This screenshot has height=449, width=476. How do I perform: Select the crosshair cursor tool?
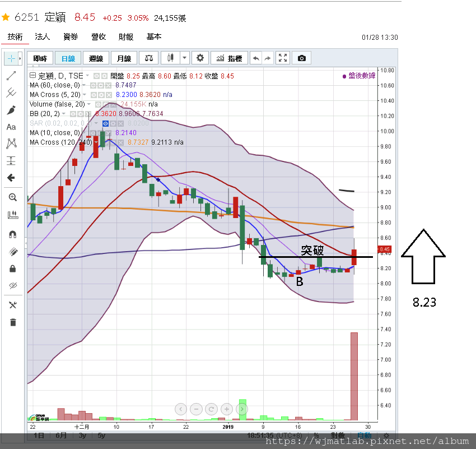[x=11, y=58]
